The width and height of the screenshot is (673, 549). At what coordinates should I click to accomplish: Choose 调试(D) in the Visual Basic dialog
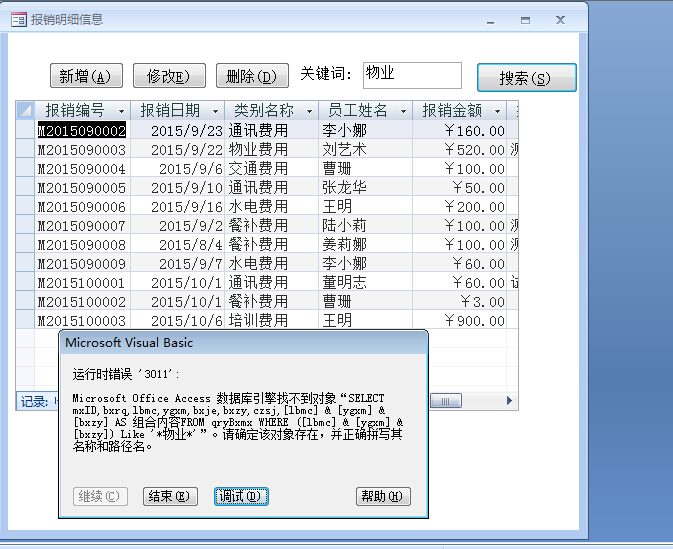241,496
